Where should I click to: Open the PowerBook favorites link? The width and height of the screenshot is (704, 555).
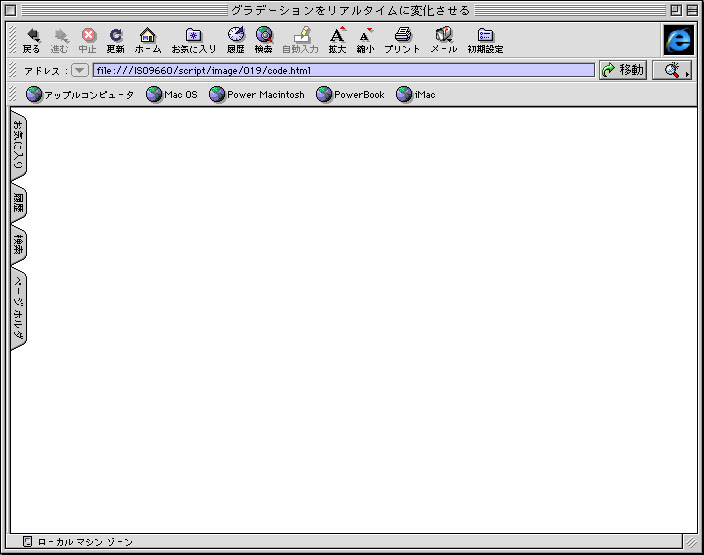point(350,95)
